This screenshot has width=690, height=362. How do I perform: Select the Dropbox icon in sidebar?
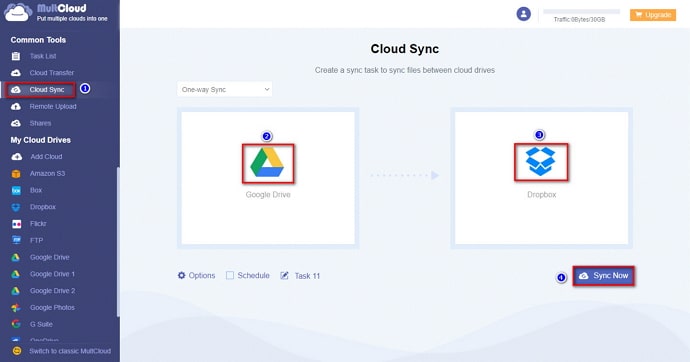[x=16, y=207]
